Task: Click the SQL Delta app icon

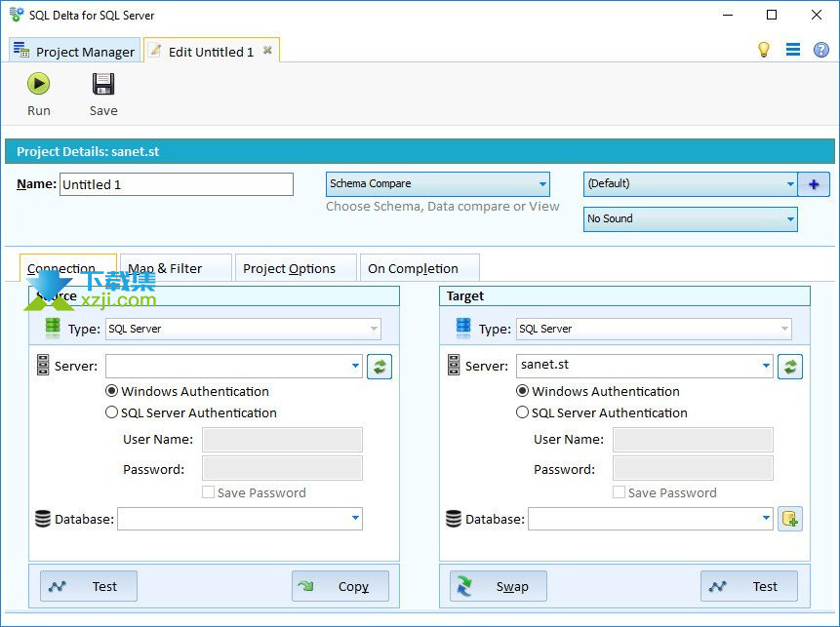Action: tap(17, 14)
